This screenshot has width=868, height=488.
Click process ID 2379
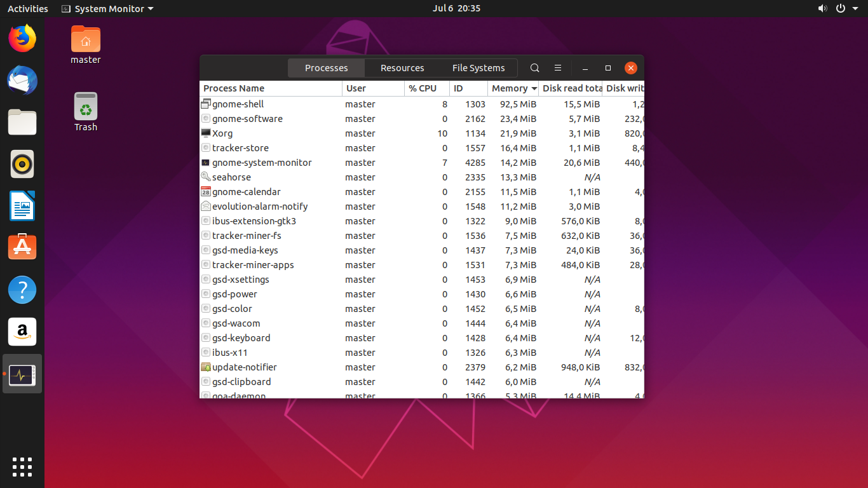tap(475, 367)
